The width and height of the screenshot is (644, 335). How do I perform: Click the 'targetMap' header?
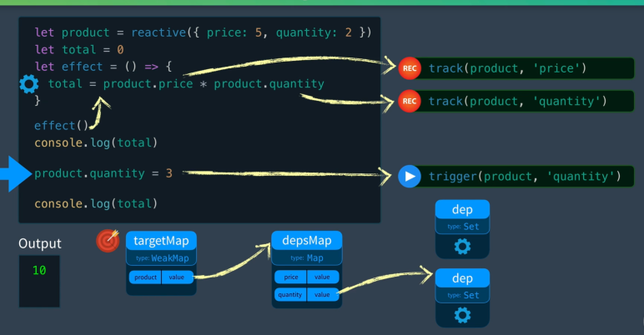pyautogui.click(x=161, y=241)
